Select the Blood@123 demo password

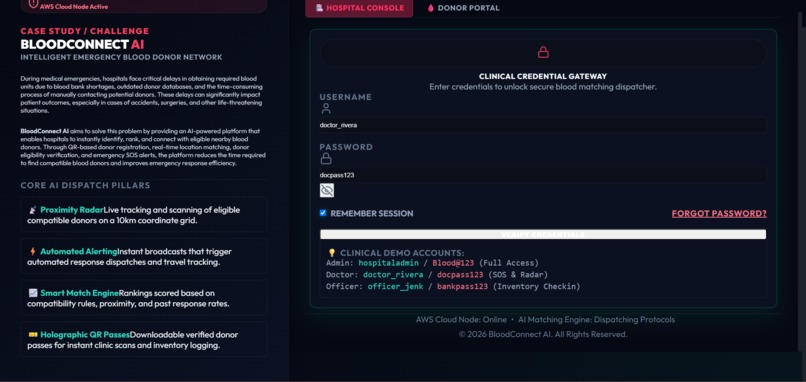tap(453, 263)
